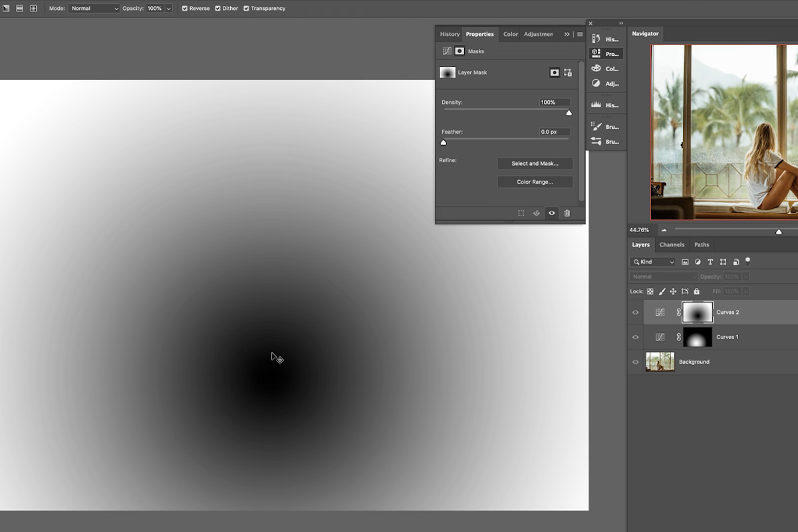
Task: Click the Select and Mask button
Action: [x=535, y=163]
